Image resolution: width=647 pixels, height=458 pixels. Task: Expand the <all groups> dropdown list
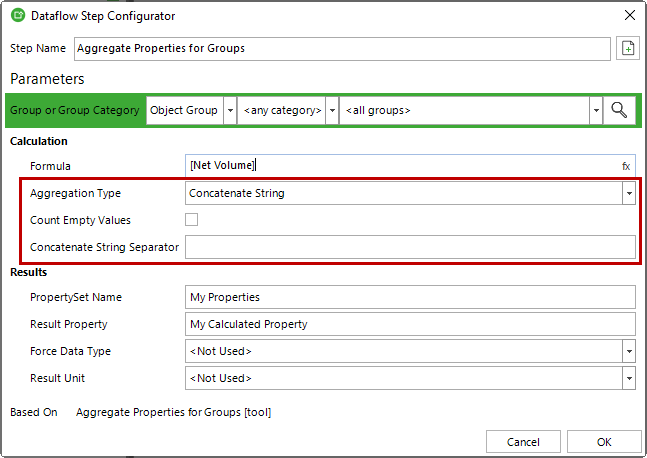(x=596, y=110)
